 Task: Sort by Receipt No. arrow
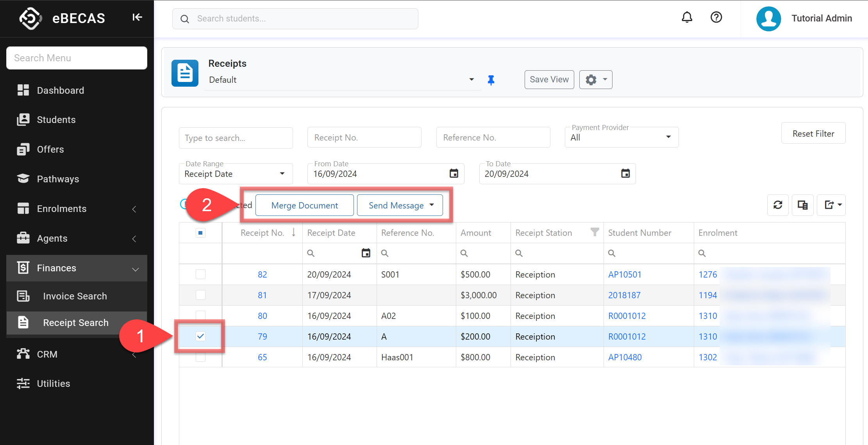[x=294, y=233]
